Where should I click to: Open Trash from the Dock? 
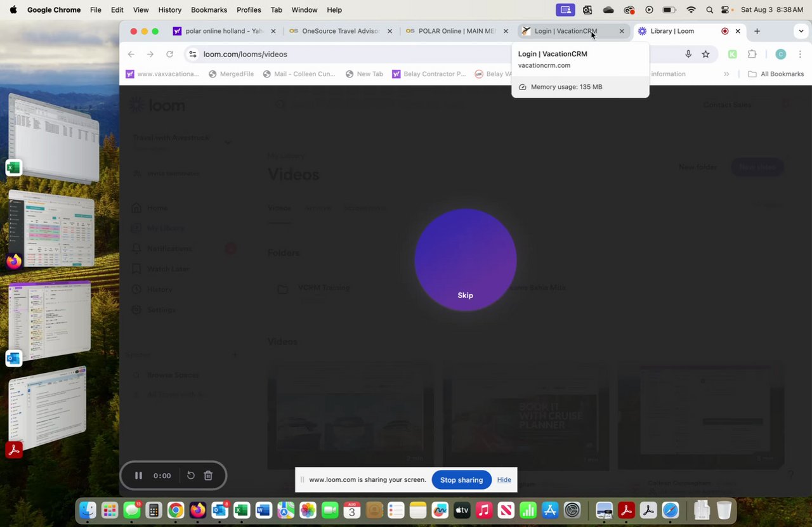[724, 510]
